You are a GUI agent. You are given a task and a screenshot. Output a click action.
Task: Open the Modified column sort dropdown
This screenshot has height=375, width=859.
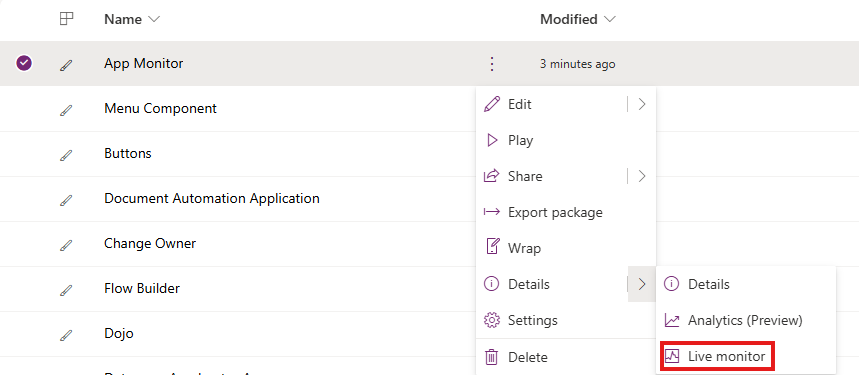pos(609,20)
